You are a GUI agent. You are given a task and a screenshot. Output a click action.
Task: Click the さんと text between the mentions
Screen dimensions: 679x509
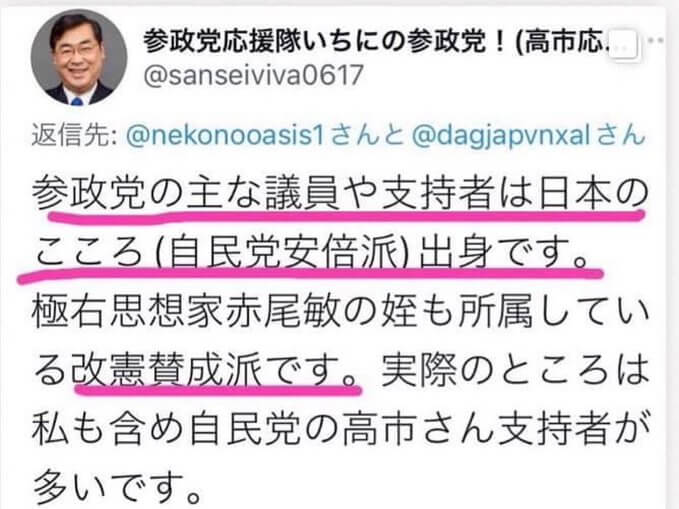coord(369,136)
